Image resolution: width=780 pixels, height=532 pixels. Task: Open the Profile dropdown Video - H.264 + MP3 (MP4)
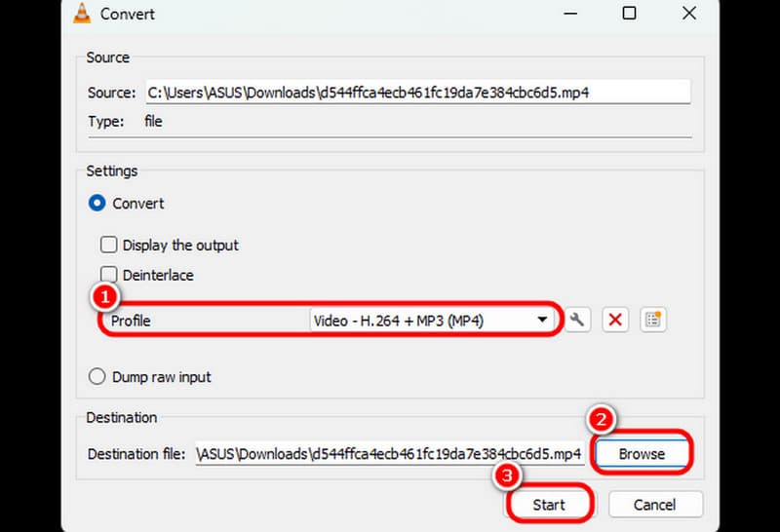(x=431, y=321)
